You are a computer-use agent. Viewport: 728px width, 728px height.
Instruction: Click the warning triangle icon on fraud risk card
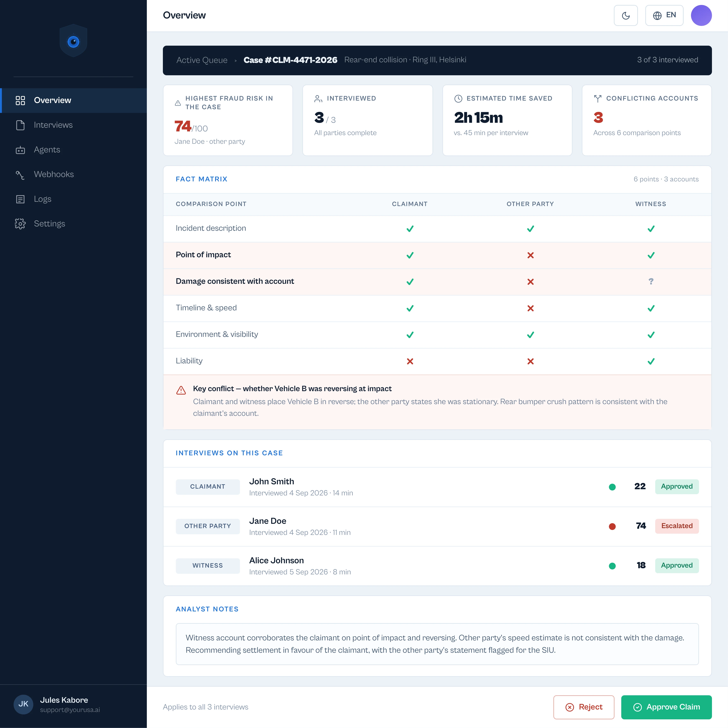pyautogui.click(x=178, y=103)
